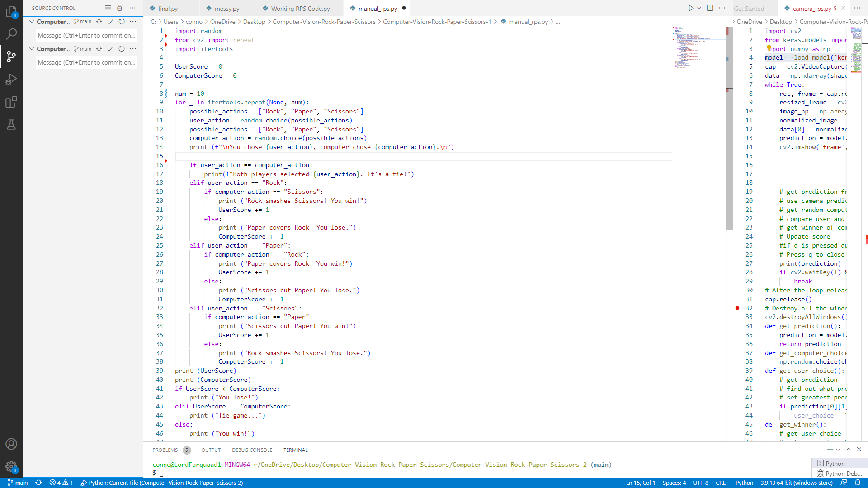Click the errors and warnings status indicator

pyautogui.click(x=61, y=483)
